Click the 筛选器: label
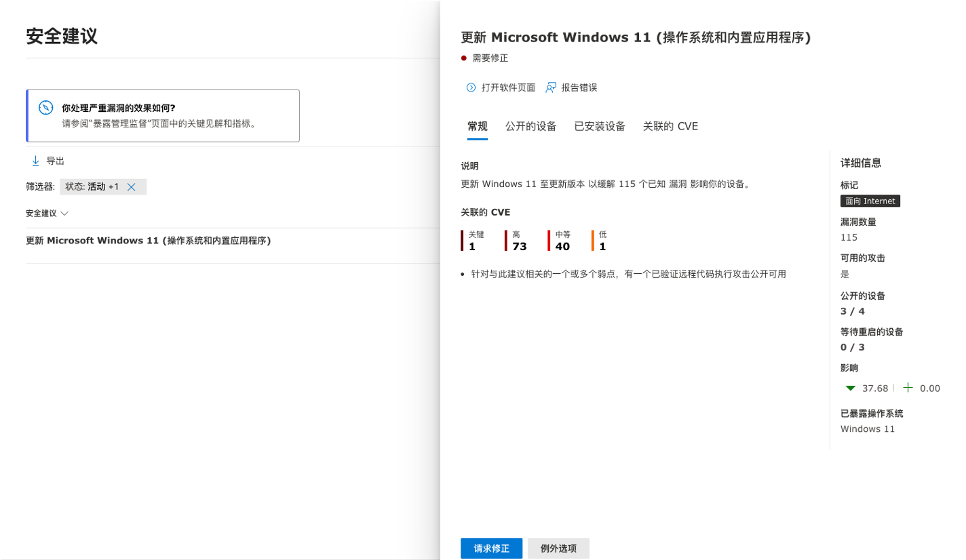966x560 pixels. click(x=40, y=187)
